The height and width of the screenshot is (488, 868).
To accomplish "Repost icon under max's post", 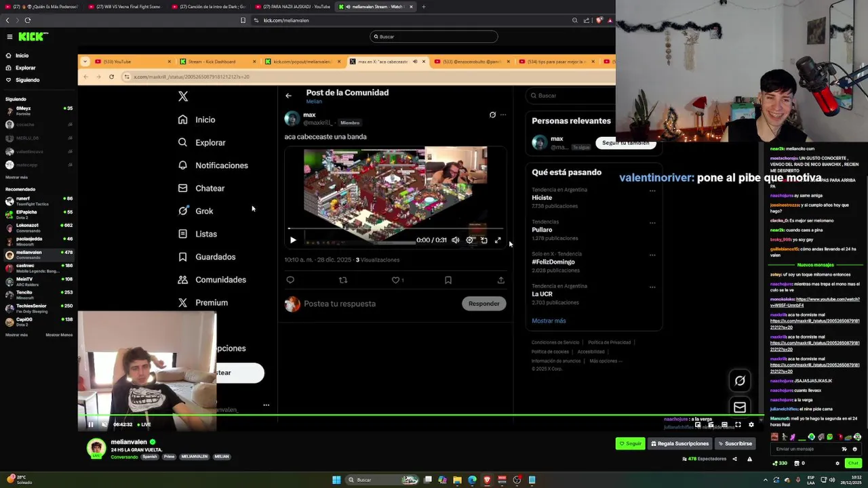I will coord(343,280).
